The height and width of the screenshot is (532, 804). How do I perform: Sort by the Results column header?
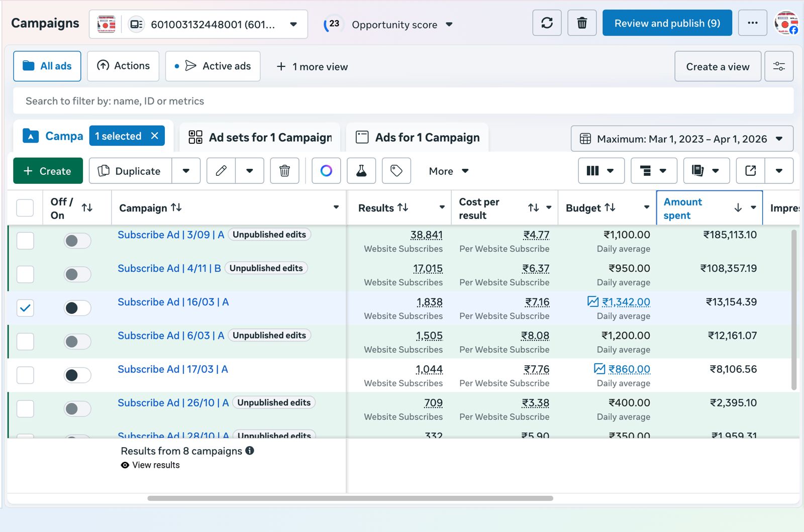tap(383, 207)
